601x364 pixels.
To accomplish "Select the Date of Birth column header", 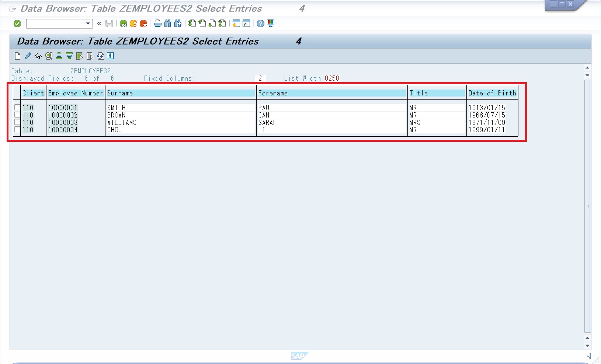I will click(492, 93).
